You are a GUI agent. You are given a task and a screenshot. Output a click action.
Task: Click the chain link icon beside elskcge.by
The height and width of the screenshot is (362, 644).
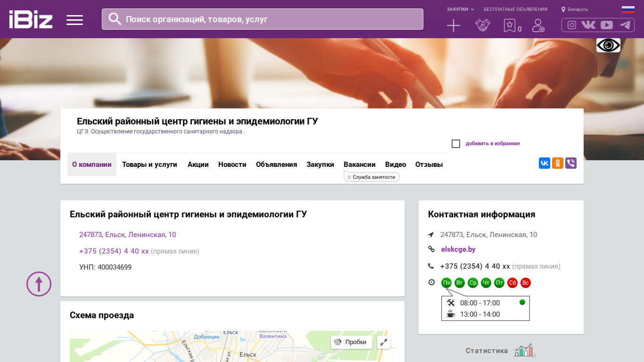[431, 249]
